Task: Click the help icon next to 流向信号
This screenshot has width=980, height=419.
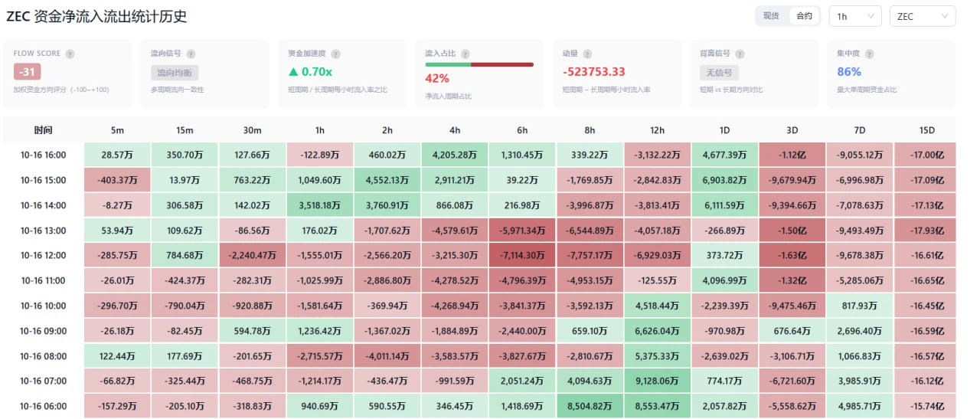Action: tap(191, 54)
